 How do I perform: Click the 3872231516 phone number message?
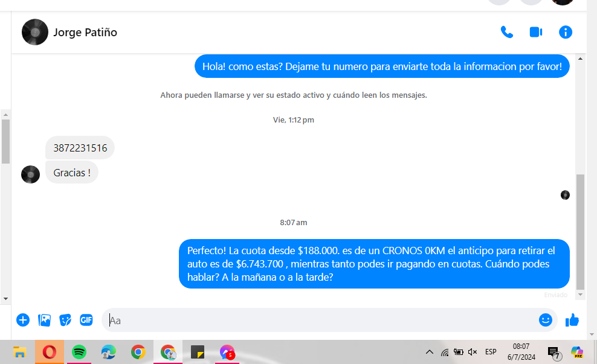point(80,148)
